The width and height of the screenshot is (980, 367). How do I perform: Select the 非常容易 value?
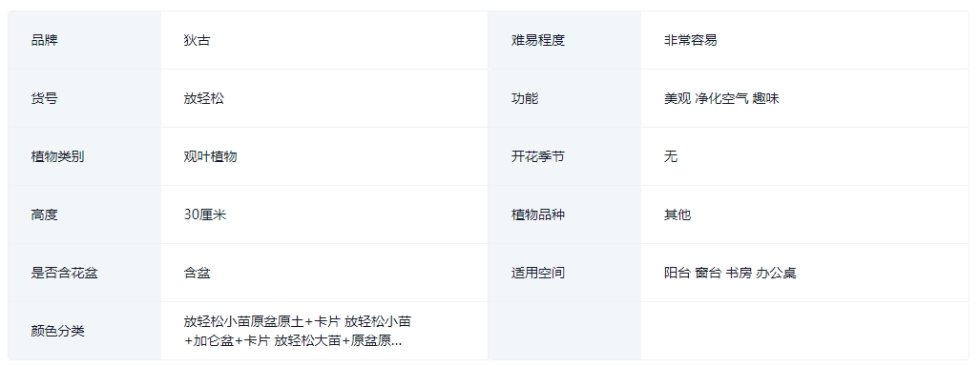coord(691,41)
